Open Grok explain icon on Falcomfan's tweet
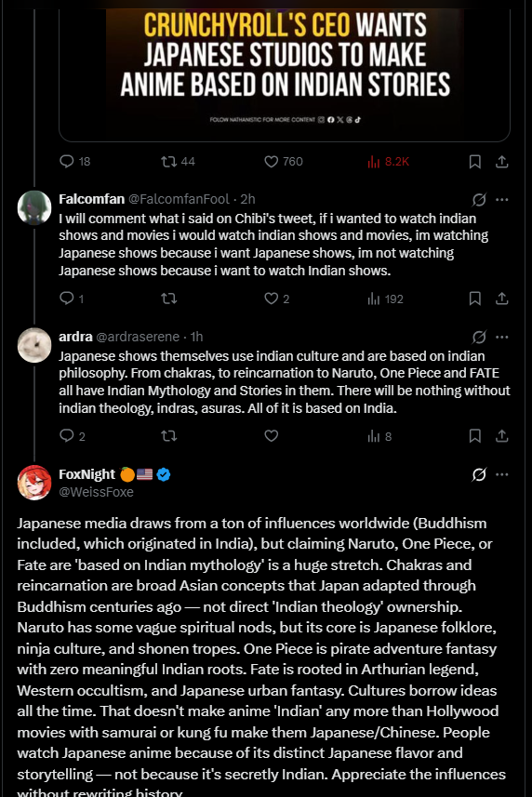The height and width of the screenshot is (797, 532). [479, 199]
